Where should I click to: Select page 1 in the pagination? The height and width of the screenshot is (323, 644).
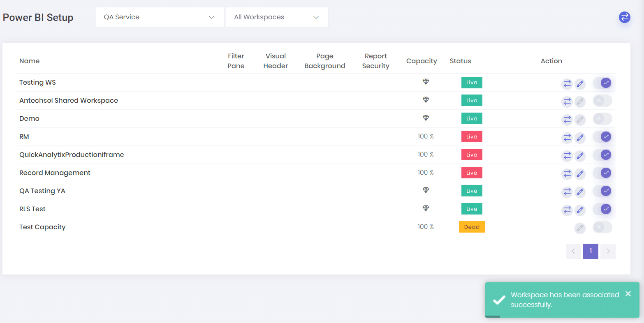click(x=591, y=251)
